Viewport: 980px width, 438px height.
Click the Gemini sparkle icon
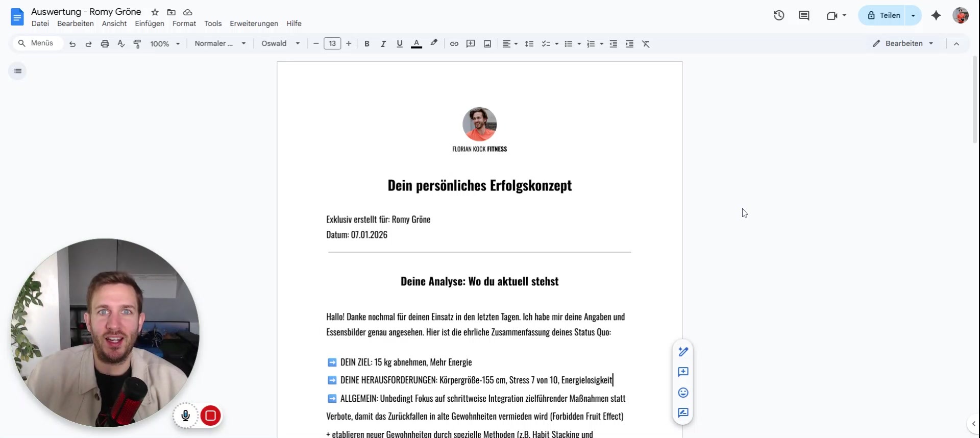click(x=936, y=15)
